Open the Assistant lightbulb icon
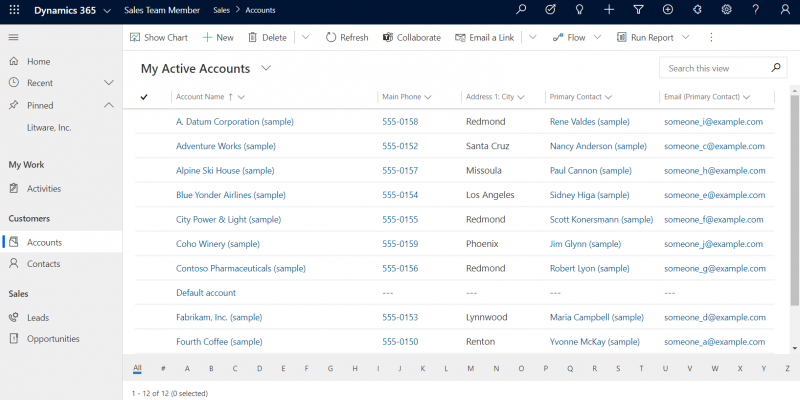 click(x=579, y=10)
